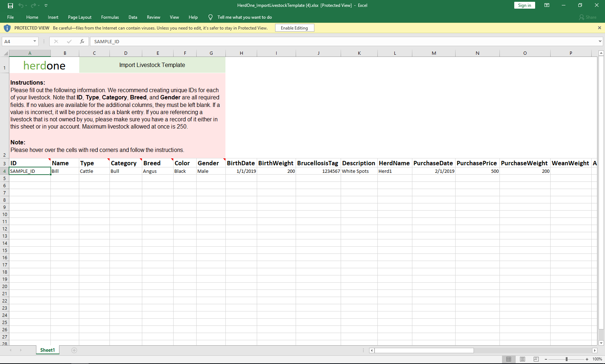Click vertical scrollbar down arrow
Viewport: 605px width, 364px height.
tap(601, 343)
